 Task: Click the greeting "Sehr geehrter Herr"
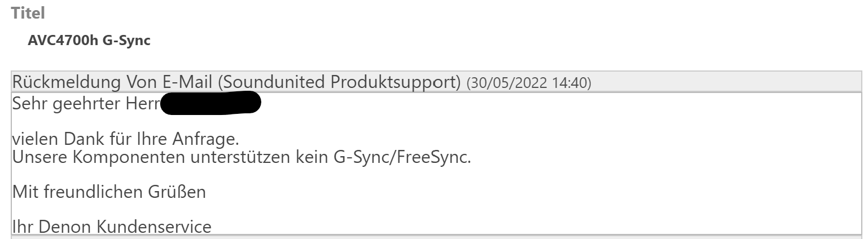[x=86, y=104]
